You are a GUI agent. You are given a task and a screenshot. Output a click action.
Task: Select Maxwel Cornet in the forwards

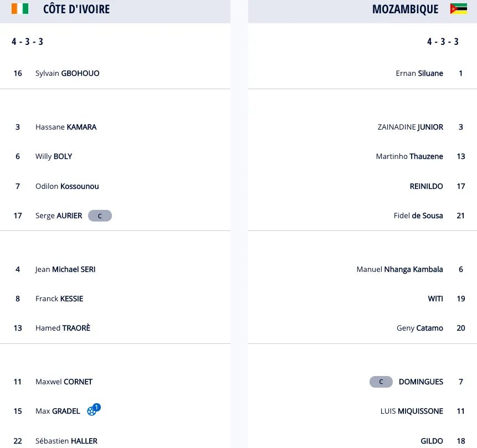click(64, 382)
